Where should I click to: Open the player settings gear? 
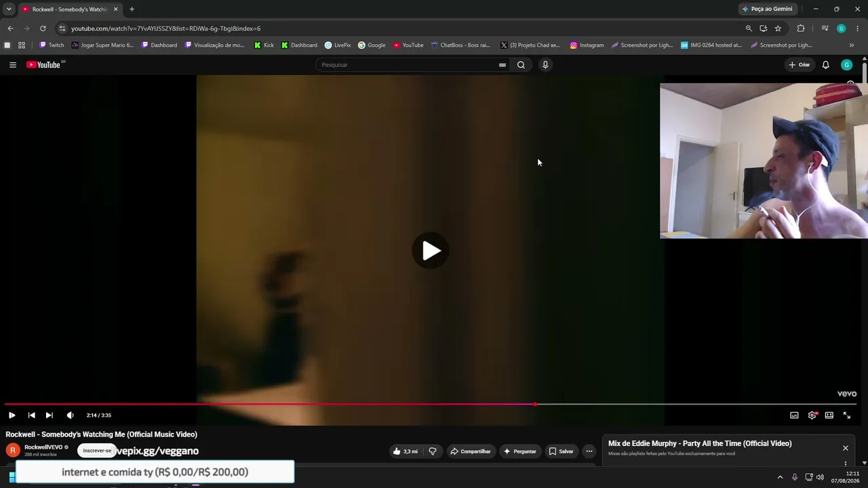click(812, 415)
